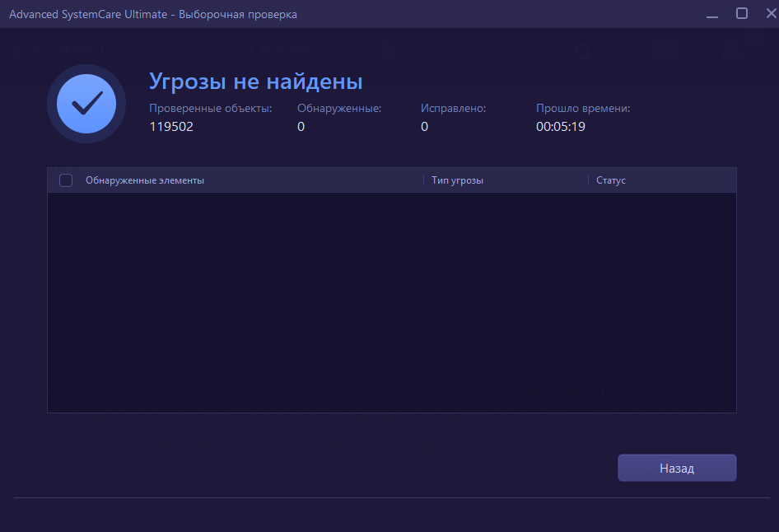Click the Прошло времени label
The image size is (779, 532).
coord(582,108)
